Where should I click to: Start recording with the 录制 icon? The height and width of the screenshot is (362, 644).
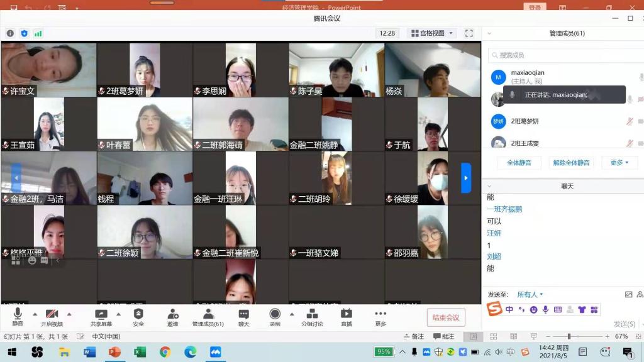click(275, 317)
